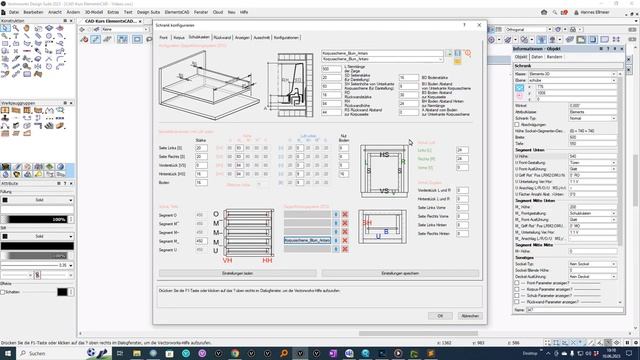Open the Datei menu
640x360 pixels.
14,12
